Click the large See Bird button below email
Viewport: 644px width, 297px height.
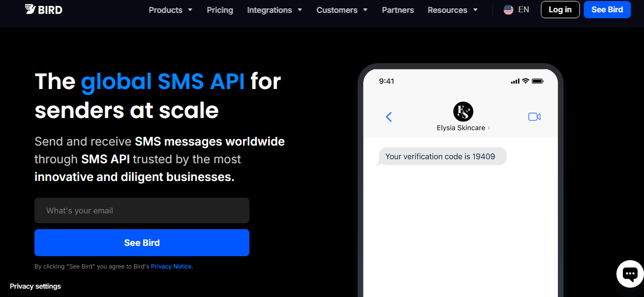pos(142,242)
